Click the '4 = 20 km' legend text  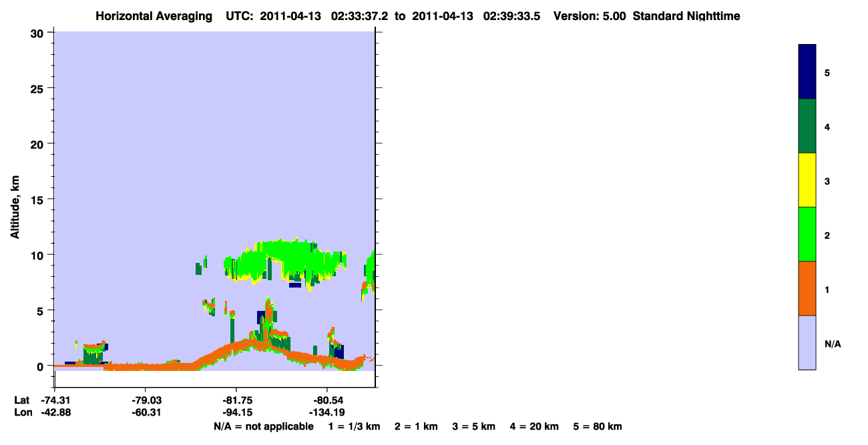533,426
